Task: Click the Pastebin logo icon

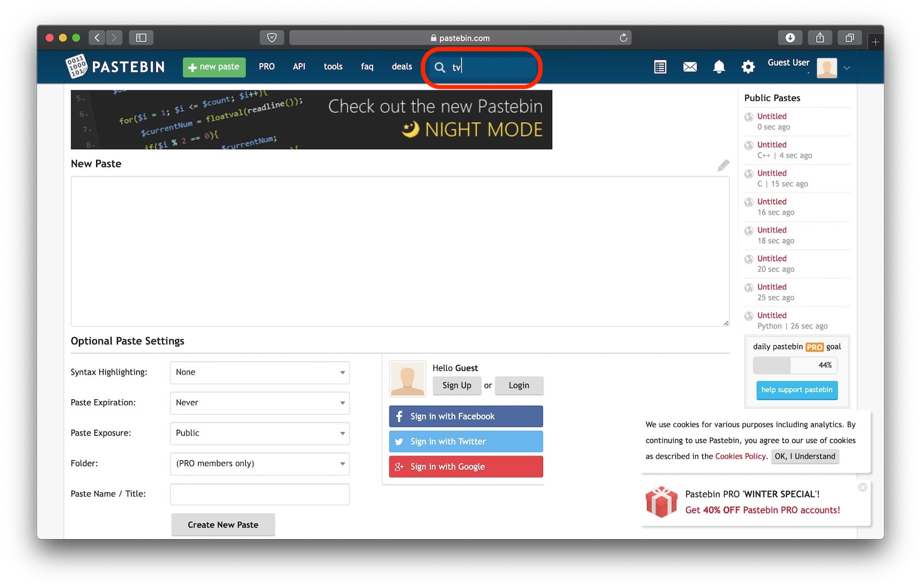Action: [x=76, y=67]
